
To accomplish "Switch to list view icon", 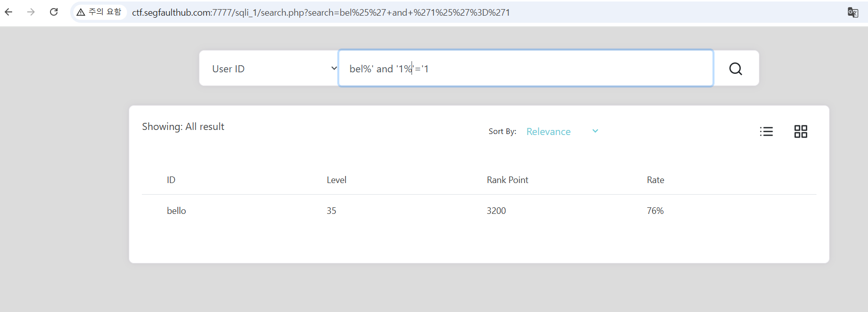I will coord(766,131).
